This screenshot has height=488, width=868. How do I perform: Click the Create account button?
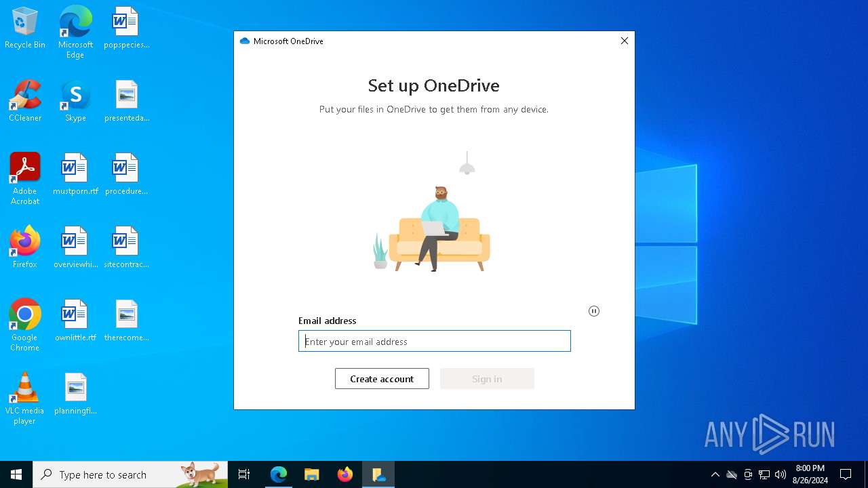382,379
